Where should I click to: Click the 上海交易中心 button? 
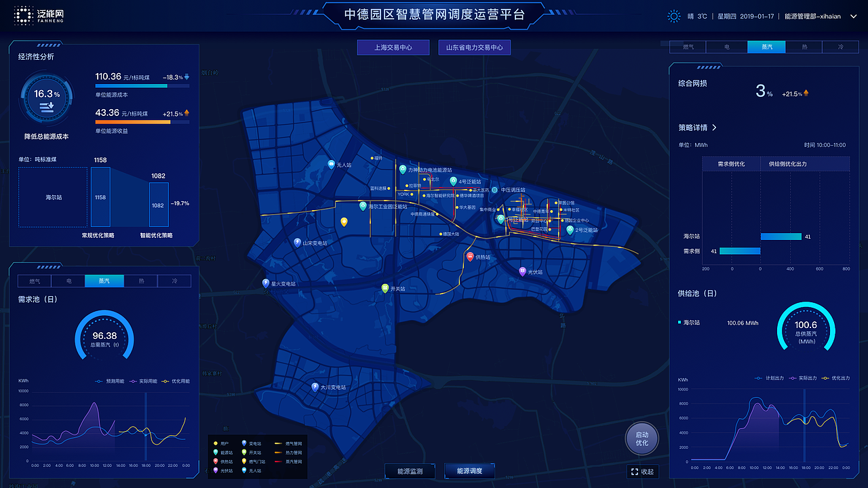point(393,47)
